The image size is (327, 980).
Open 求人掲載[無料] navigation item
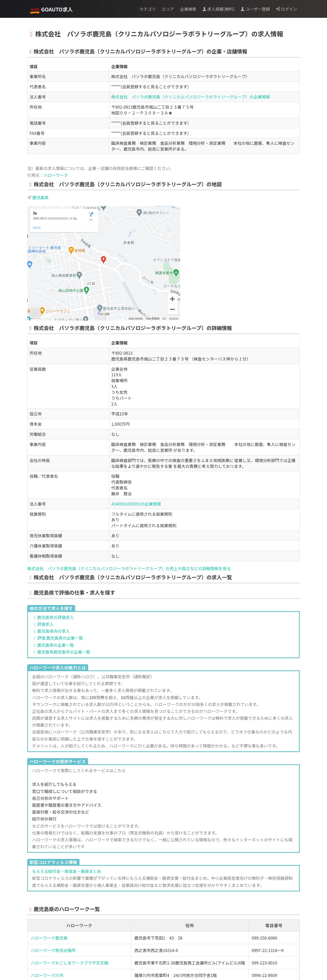pyautogui.click(x=219, y=9)
